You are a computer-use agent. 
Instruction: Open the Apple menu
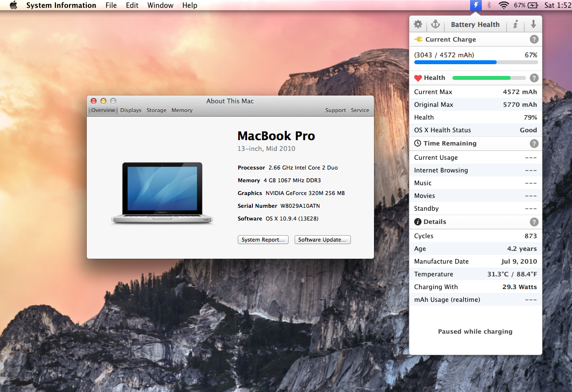(x=13, y=5)
